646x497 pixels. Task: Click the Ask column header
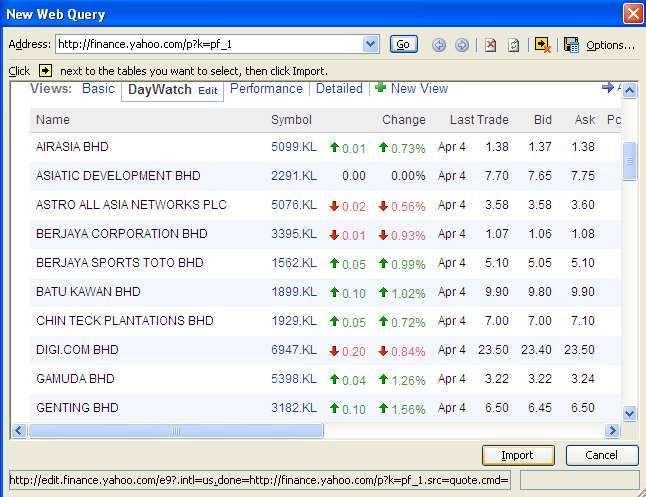[585, 120]
